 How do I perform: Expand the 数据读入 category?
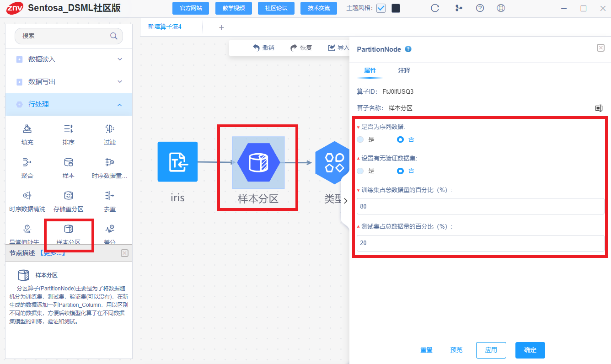click(x=69, y=59)
